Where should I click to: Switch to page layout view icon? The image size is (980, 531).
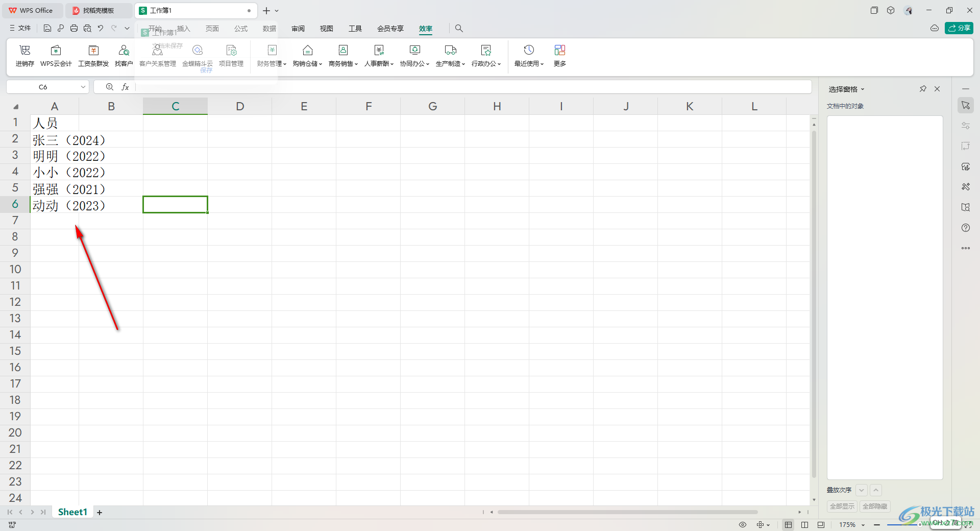pos(821,525)
